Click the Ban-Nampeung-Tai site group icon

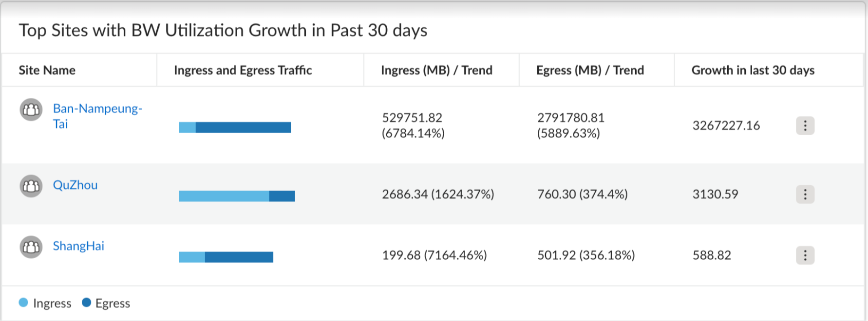point(31,109)
